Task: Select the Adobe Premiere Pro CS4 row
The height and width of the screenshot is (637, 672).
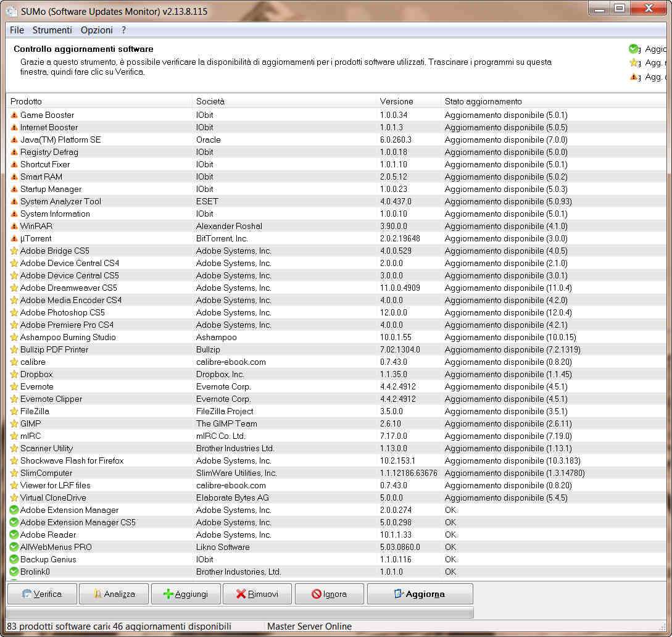Action: (x=336, y=325)
